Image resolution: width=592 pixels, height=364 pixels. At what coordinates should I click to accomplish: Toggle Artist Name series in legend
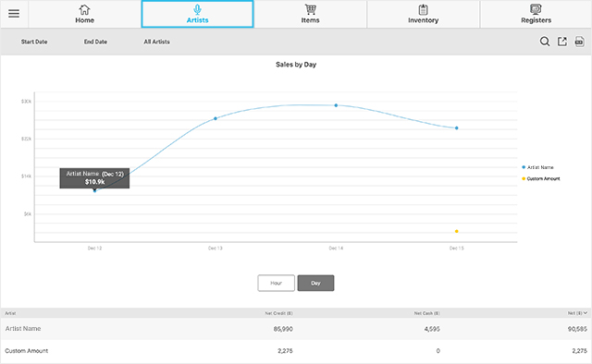click(x=537, y=167)
